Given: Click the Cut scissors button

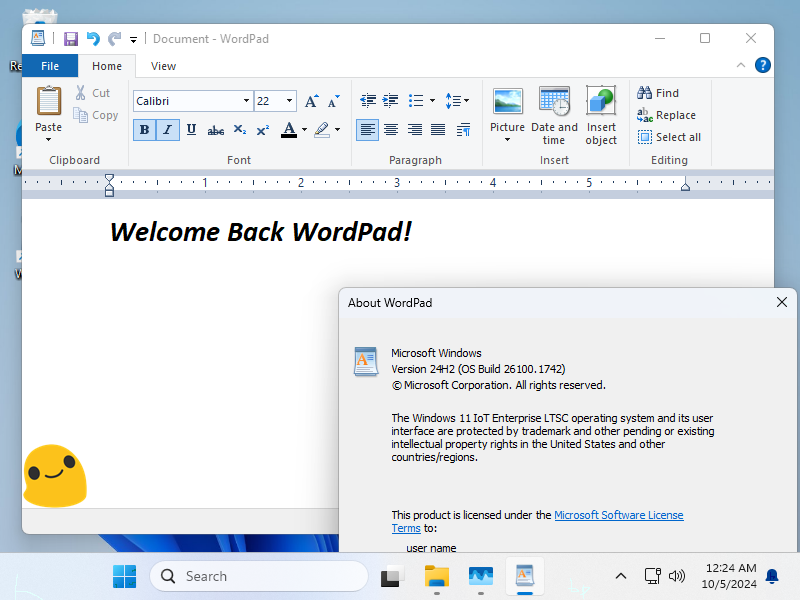Looking at the screenshot, I should tap(93, 93).
